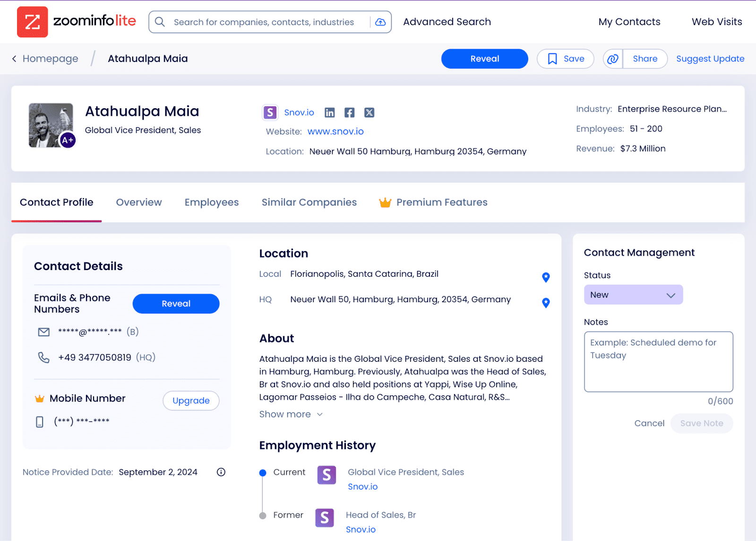Click Atahualpa Maia's profile photo
Image resolution: width=756 pixels, height=541 pixels.
click(x=51, y=125)
